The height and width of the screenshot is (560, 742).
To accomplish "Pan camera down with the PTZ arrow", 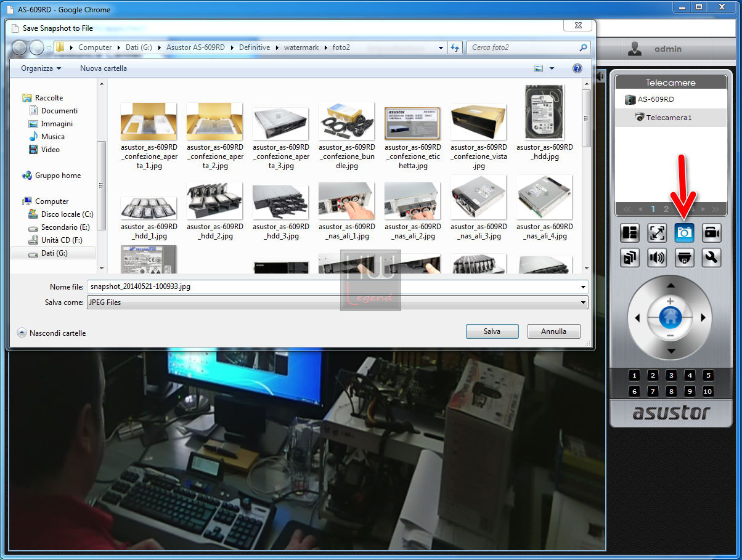I will click(x=671, y=351).
